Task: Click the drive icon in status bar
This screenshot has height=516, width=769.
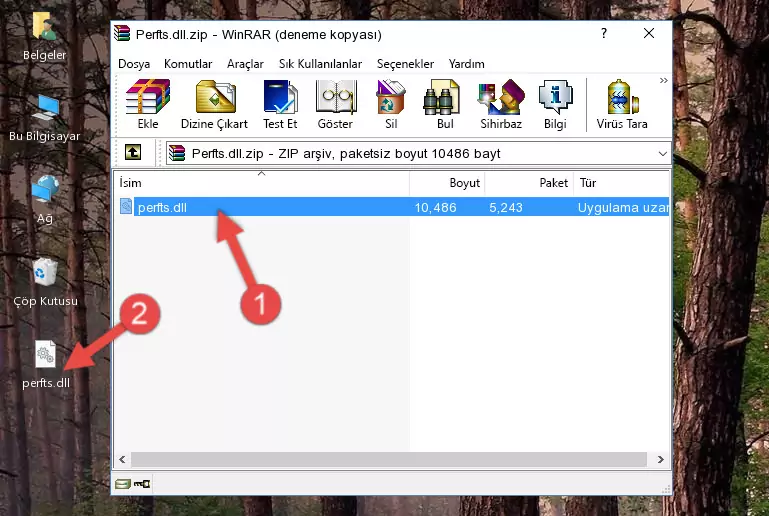Action: 123,484
